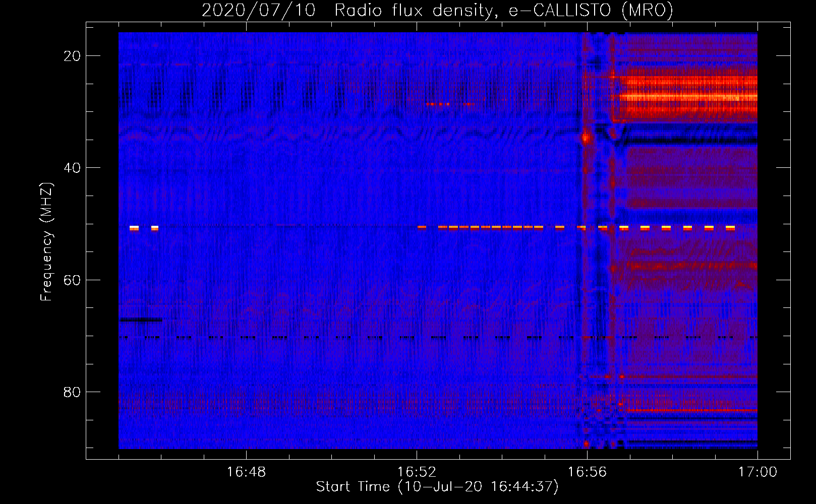The width and height of the screenshot is (816, 504).
Task: Select the "80" frequency tick label
Action: coord(73,392)
